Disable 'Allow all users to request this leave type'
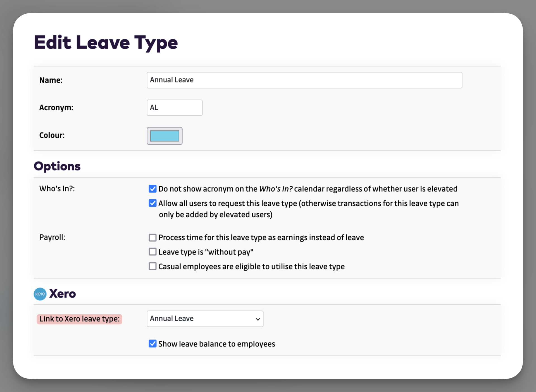The height and width of the screenshot is (392, 536). [x=153, y=203]
